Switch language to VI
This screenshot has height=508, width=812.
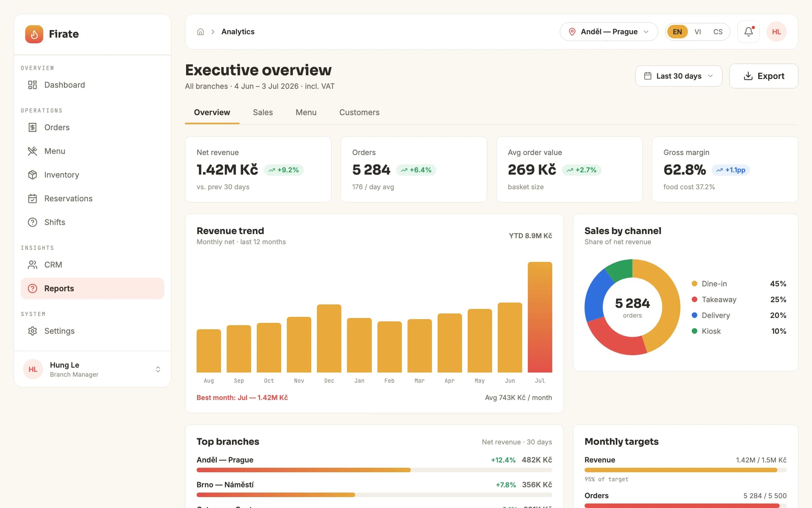point(698,32)
